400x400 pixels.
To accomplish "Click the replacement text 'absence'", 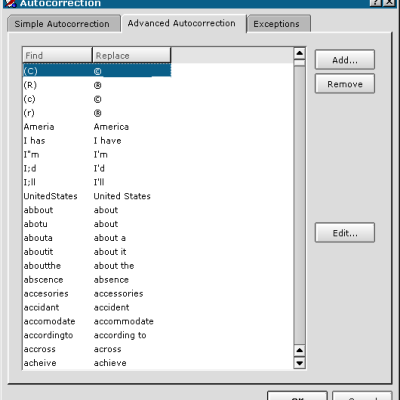I will 111,280.
